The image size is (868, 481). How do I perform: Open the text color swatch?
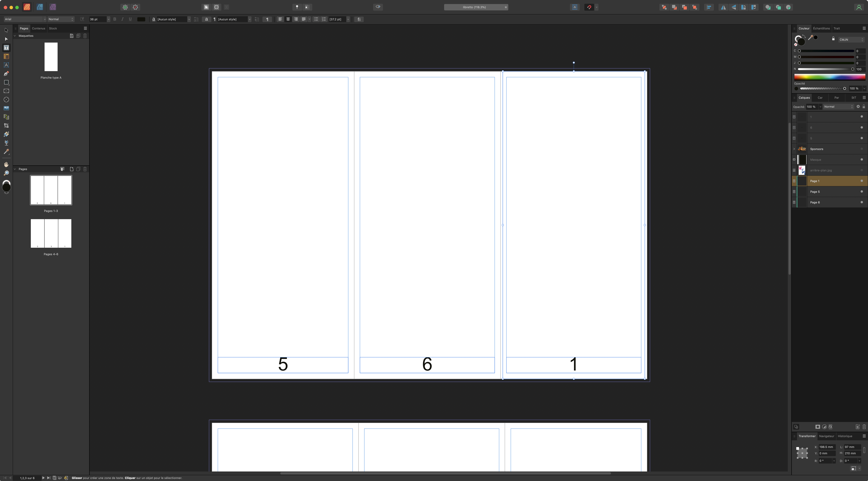(141, 19)
